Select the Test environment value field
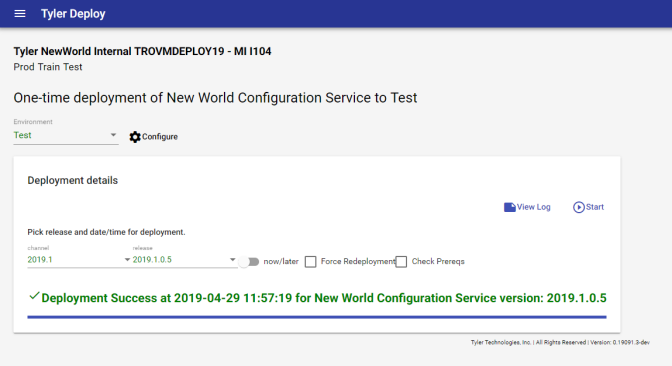Image resolution: width=672 pixels, height=366 pixels. click(x=66, y=135)
